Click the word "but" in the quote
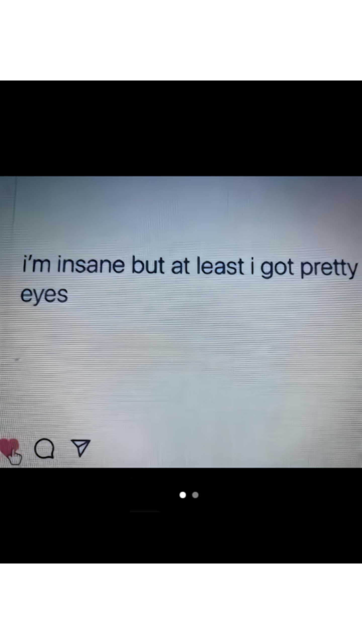The height and width of the screenshot is (644, 362). (x=148, y=265)
